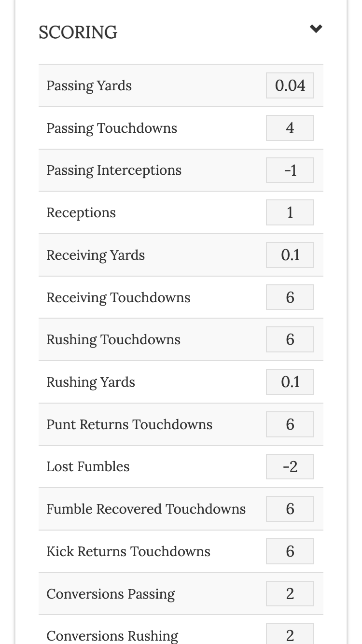Click the Passing Yards row label
The width and height of the screenshot is (362, 644).
pyautogui.click(x=89, y=85)
